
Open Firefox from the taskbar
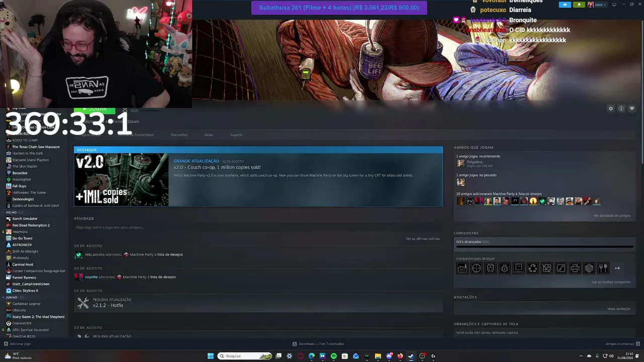click(x=400, y=356)
